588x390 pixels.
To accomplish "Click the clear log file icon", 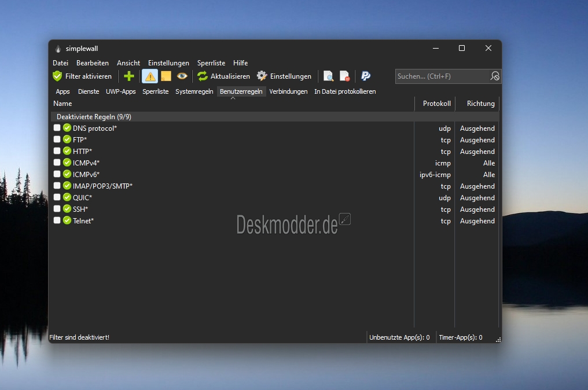I will tap(344, 76).
